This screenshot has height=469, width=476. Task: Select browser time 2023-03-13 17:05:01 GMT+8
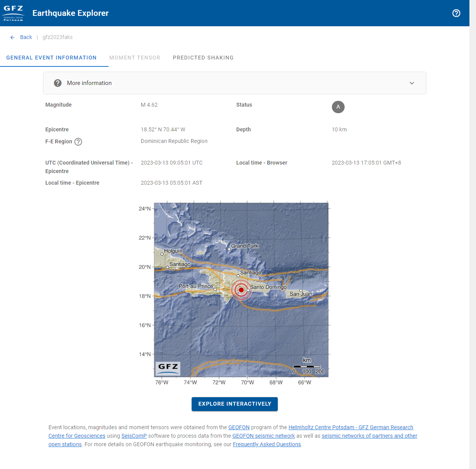[366, 163]
